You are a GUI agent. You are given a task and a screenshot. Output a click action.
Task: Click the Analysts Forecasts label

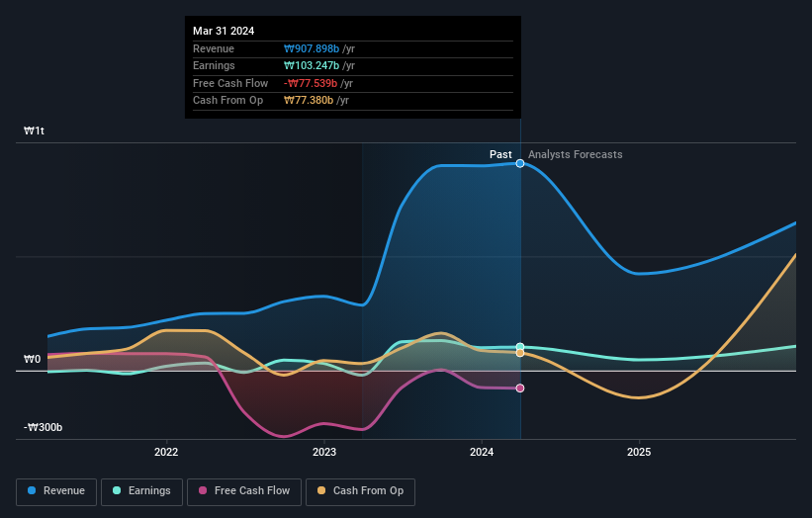576,154
